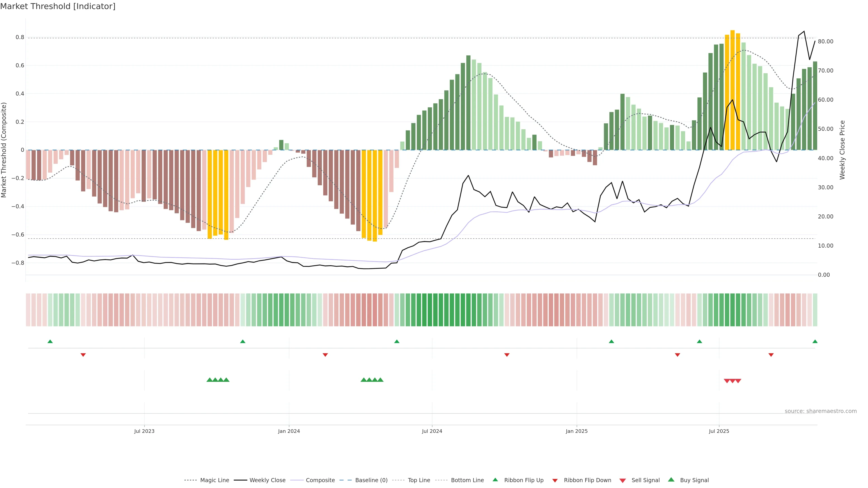868x488 pixels.
Task: Click the Jul 2024 x-axis label
Action: click(x=432, y=431)
